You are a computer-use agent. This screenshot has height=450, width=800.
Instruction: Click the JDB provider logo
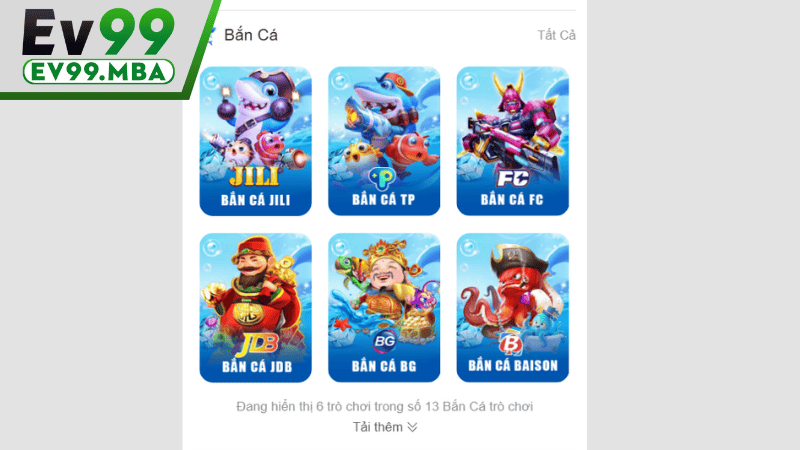[257, 344]
